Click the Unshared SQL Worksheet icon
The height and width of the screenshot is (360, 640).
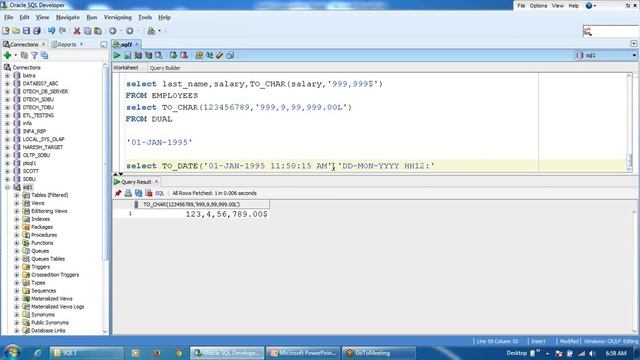tap(199, 56)
